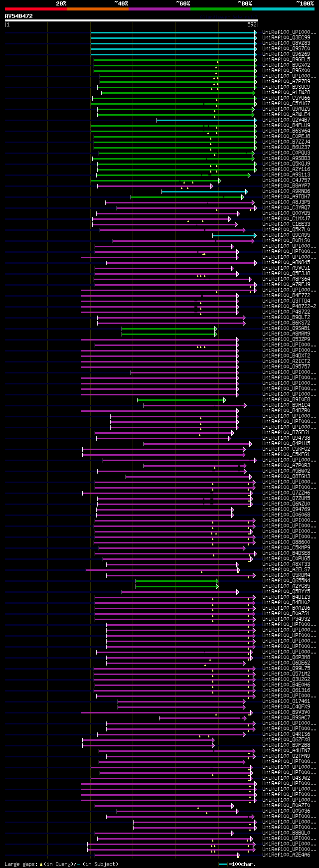Viewport: 319px width, 868px height.
Task: Select hit UniRef100_Q5F3J8
Action: pos(286,273)
